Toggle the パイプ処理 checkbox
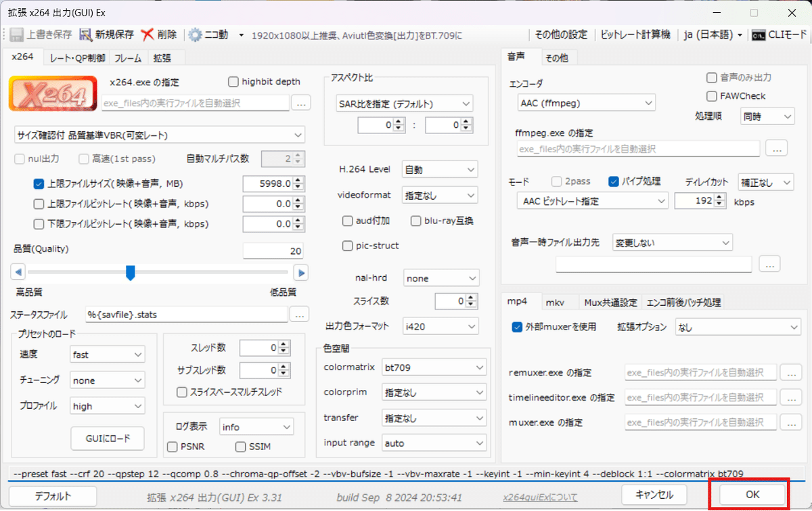Viewport: 812px width, 511px height. coord(614,181)
